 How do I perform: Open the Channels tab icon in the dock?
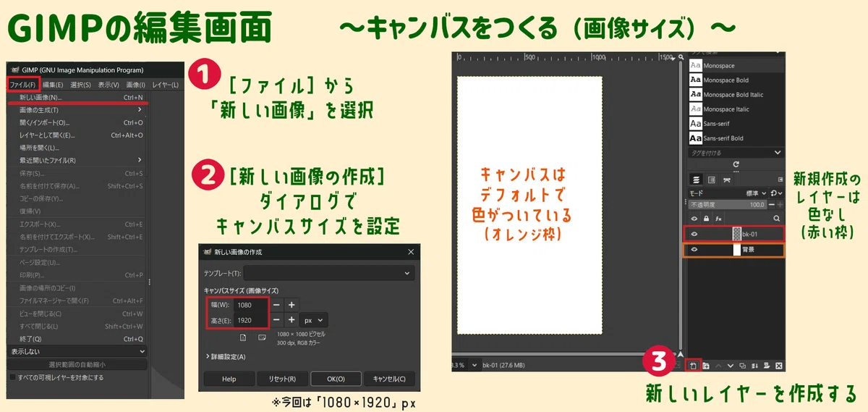(712, 180)
